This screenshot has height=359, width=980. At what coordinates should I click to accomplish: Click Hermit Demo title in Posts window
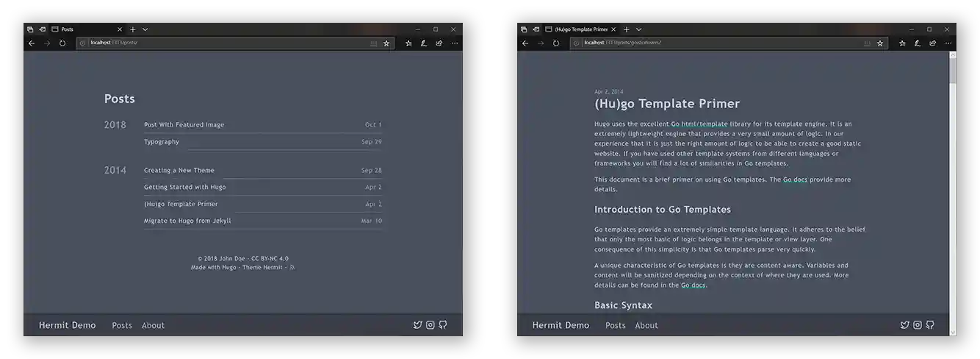[67, 325]
